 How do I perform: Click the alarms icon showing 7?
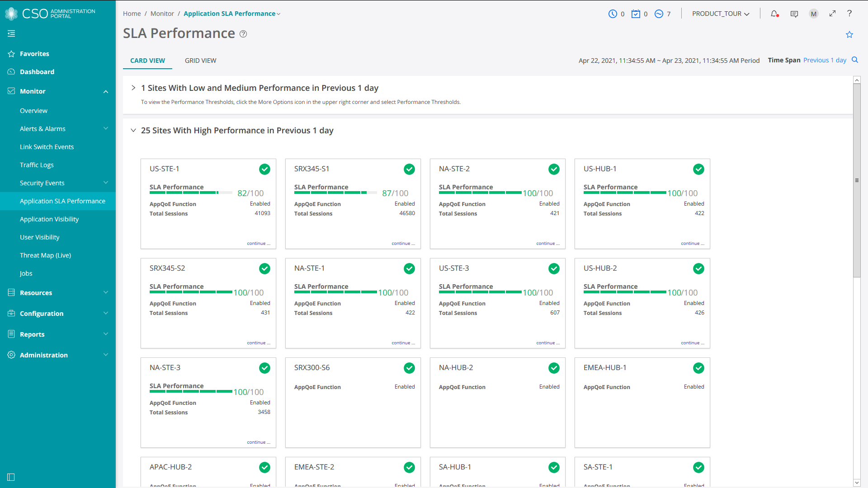[x=659, y=14]
